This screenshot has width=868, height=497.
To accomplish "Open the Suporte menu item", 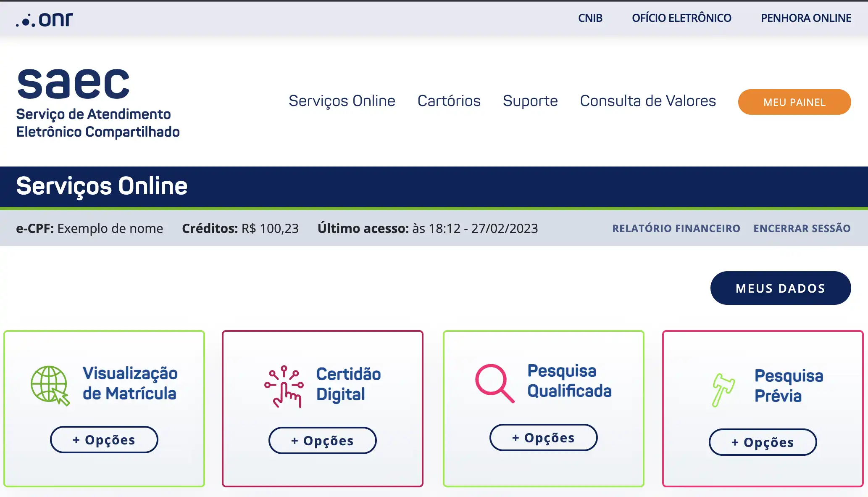I will click(x=530, y=101).
